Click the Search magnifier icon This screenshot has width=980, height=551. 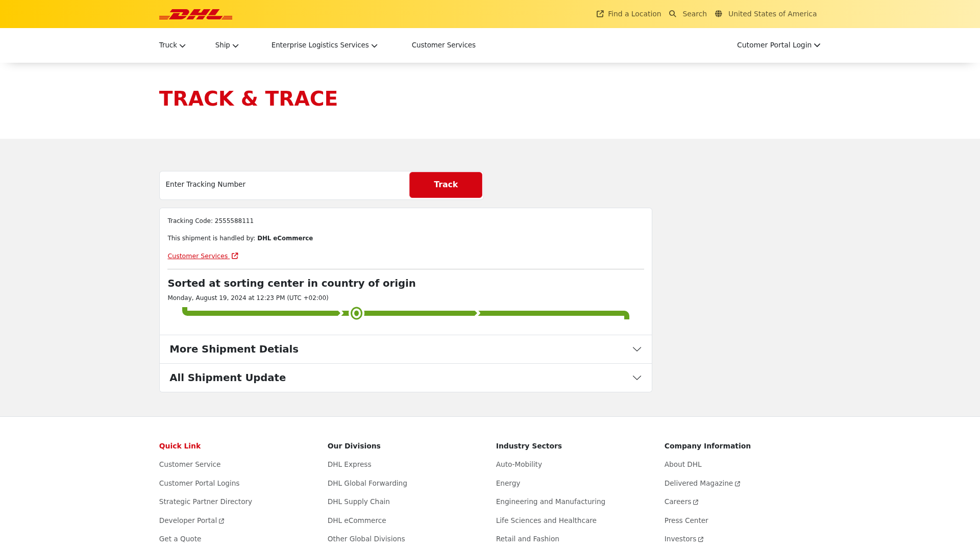coord(673,14)
